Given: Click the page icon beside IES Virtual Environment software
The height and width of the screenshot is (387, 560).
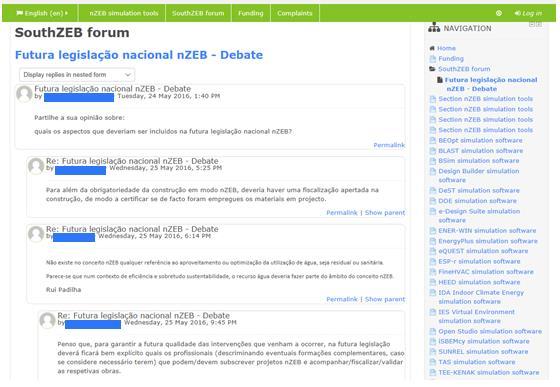Looking at the screenshot, I should (x=433, y=312).
